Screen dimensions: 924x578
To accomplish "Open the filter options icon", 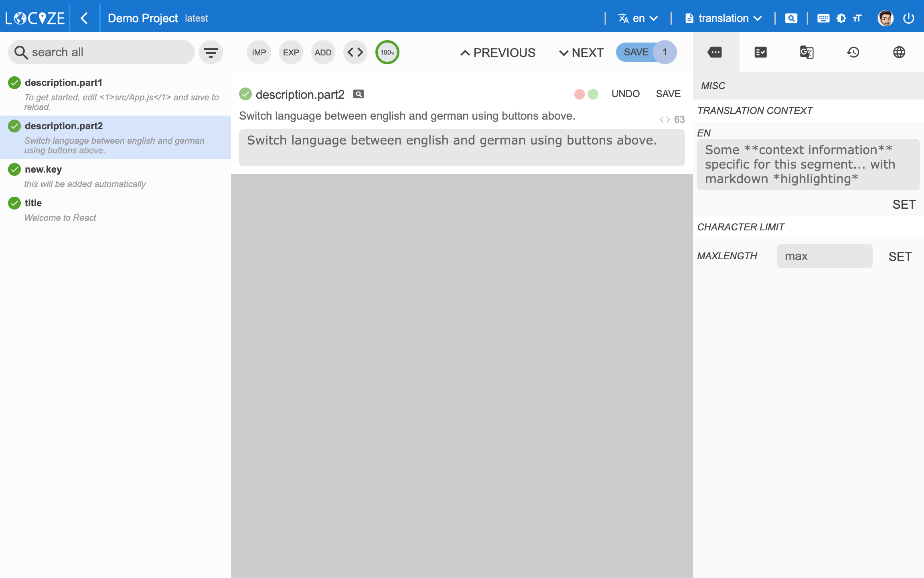I will point(211,52).
